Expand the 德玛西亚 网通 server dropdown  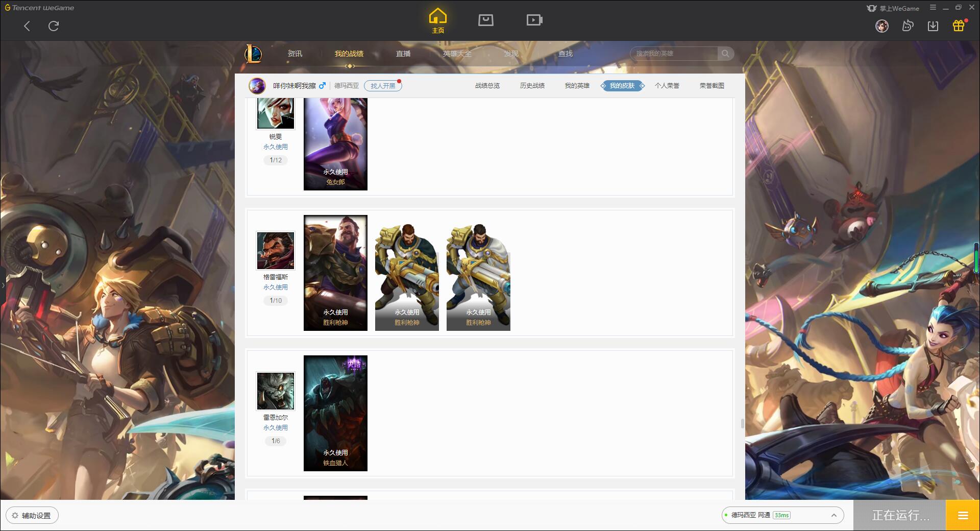pyautogui.click(x=782, y=515)
